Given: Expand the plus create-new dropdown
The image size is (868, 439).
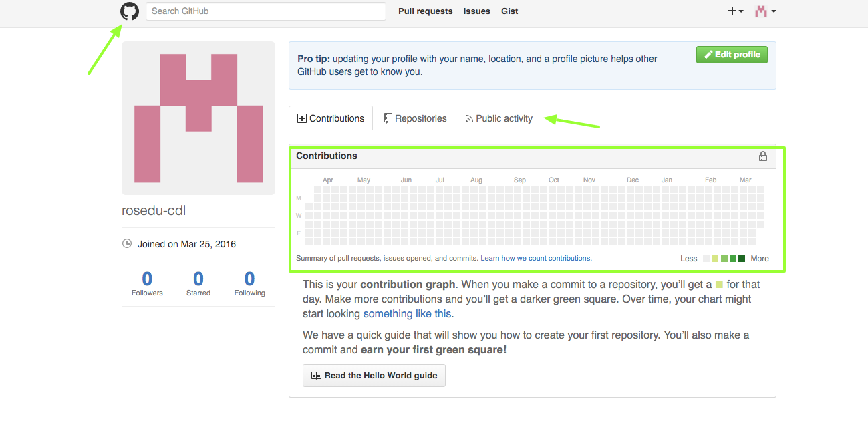Looking at the screenshot, I should pyautogui.click(x=736, y=11).
